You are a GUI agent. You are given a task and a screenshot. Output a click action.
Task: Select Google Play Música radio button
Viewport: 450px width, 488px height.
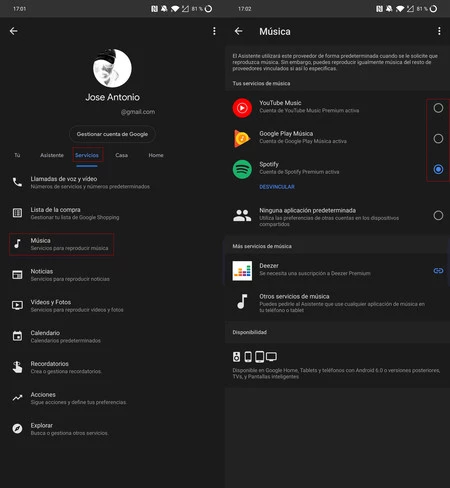coord(438,138)
